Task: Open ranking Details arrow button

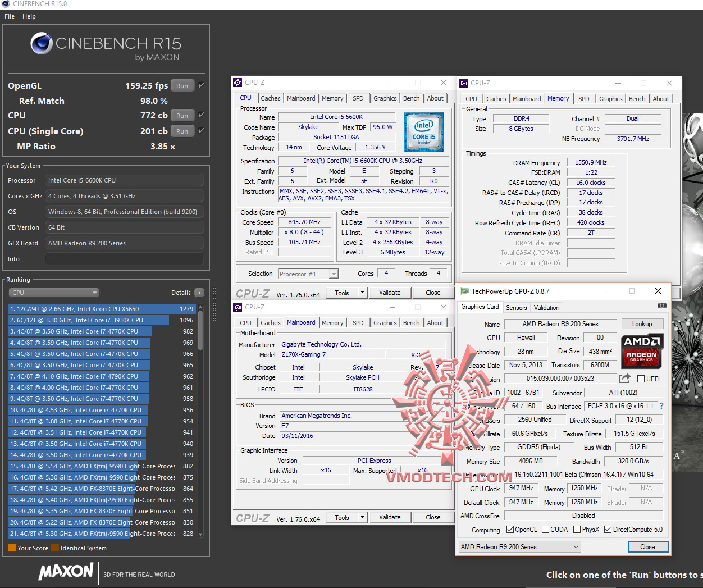Action: coord(199,293)
